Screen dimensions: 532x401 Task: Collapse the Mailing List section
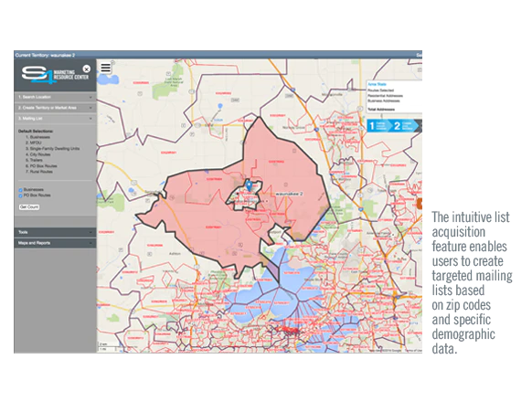point(55,119)
